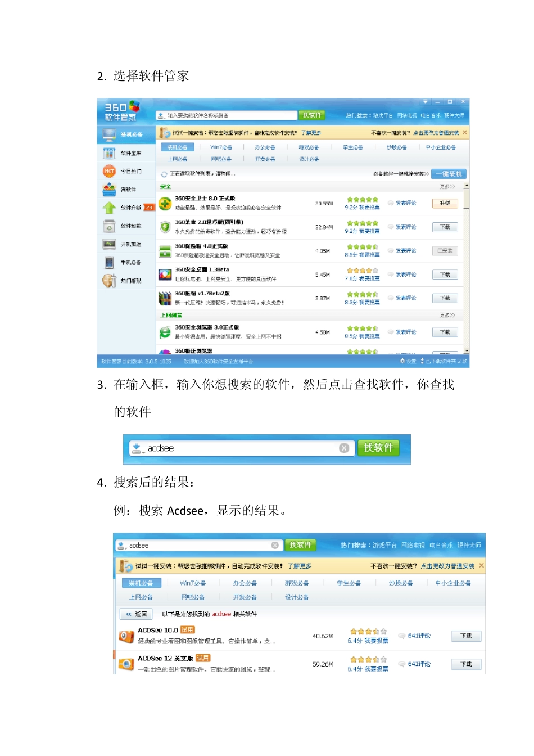Open title bar dropdown menu arrow
This screenshot has height=756, width=534.
pyautogui.click(x=426, y=102)
